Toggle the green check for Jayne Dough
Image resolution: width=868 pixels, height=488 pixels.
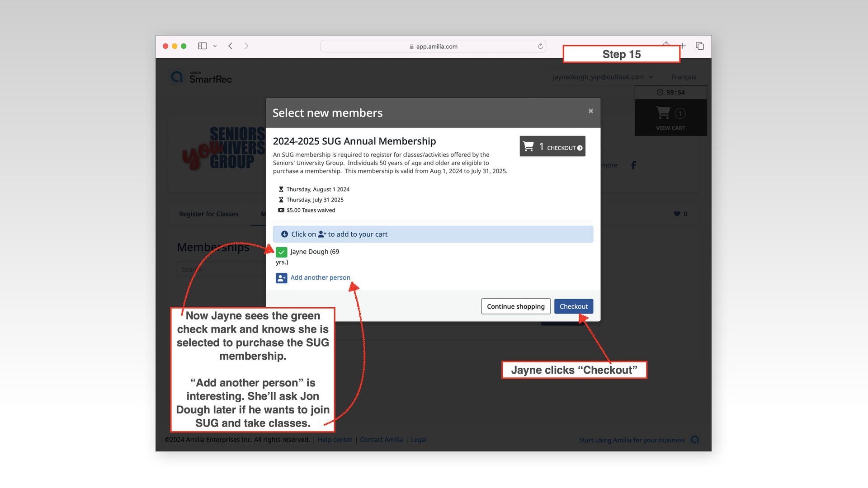point(281,252)
